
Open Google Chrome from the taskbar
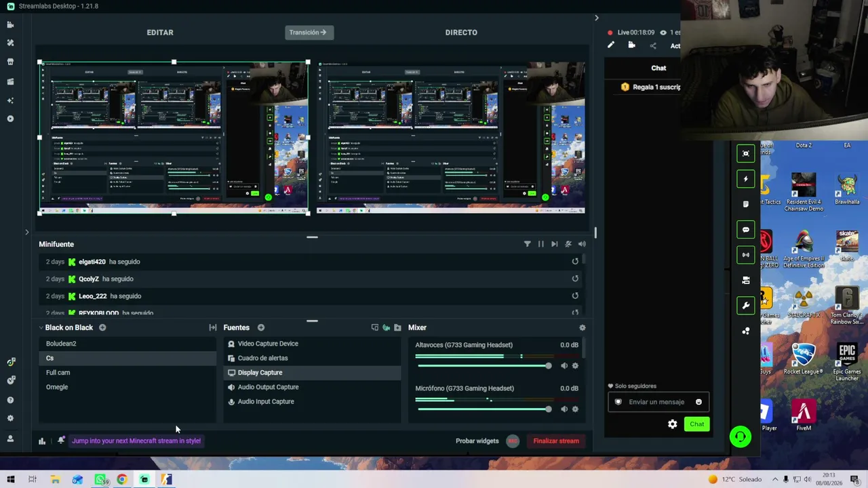pos(122,480)
